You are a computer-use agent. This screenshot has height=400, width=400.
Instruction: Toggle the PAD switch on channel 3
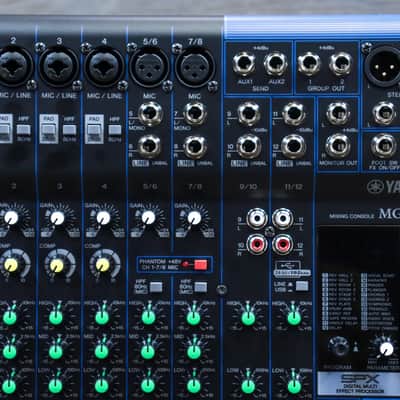[49, 130]
